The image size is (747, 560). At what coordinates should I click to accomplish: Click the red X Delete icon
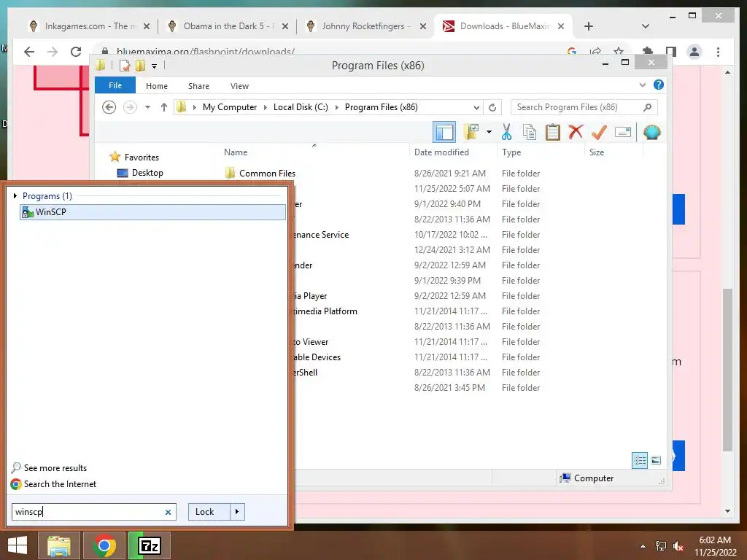click(576, 131)
